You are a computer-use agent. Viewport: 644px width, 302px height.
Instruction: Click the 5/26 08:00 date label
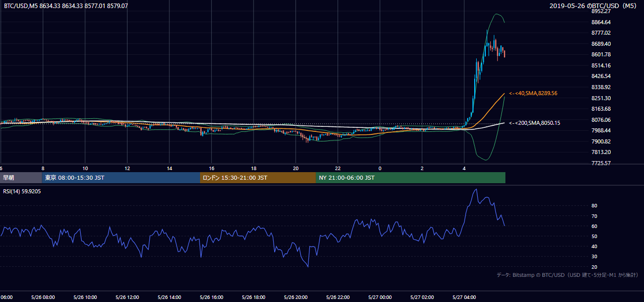pos(42,297)
